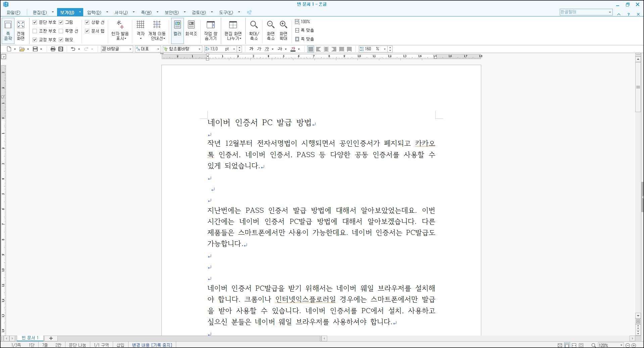
Task: Set zoom to 100% button
Action: pos(303,21)
